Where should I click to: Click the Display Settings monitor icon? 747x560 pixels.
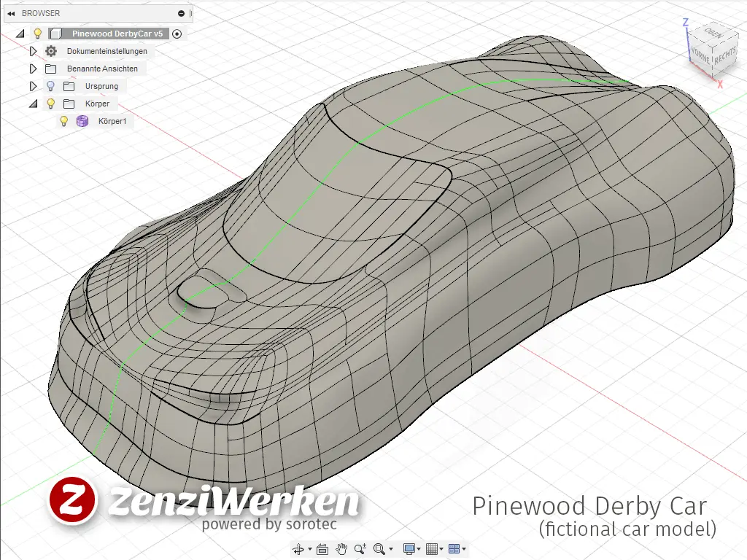coord(409,549)
